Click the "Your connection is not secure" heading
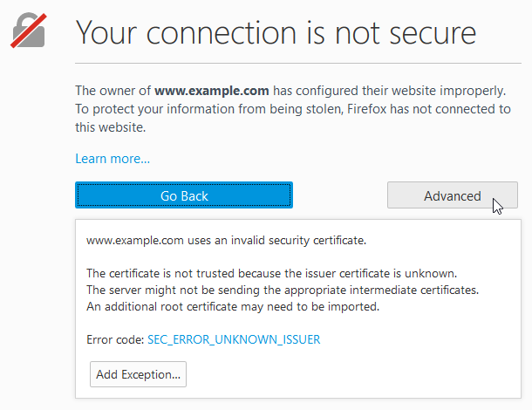 click(276, 31)
